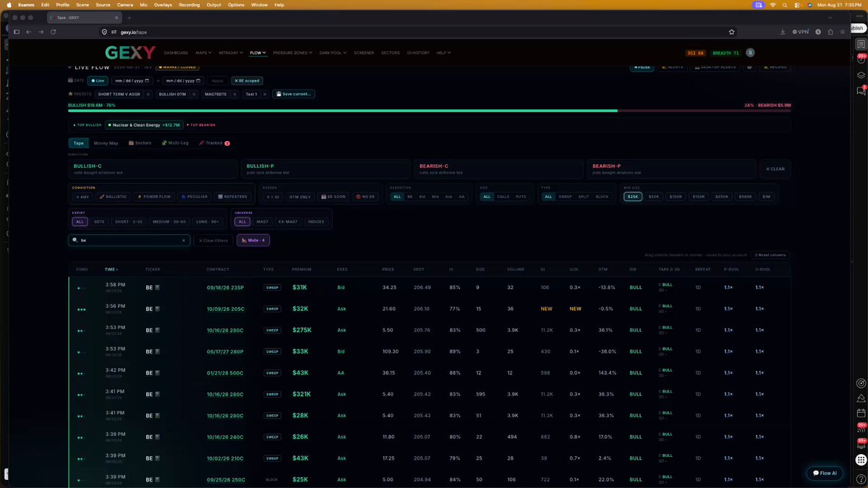This screenshot has width=868, height=488.
Task: Expand the FLOW navigation dropdown
Action: (258, 53)
